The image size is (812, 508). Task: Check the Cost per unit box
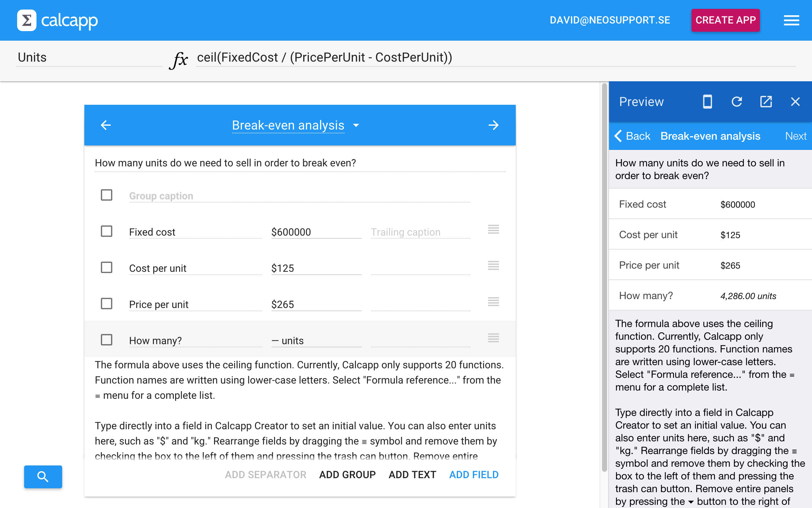pyautogui.click(x=106, y=267)
